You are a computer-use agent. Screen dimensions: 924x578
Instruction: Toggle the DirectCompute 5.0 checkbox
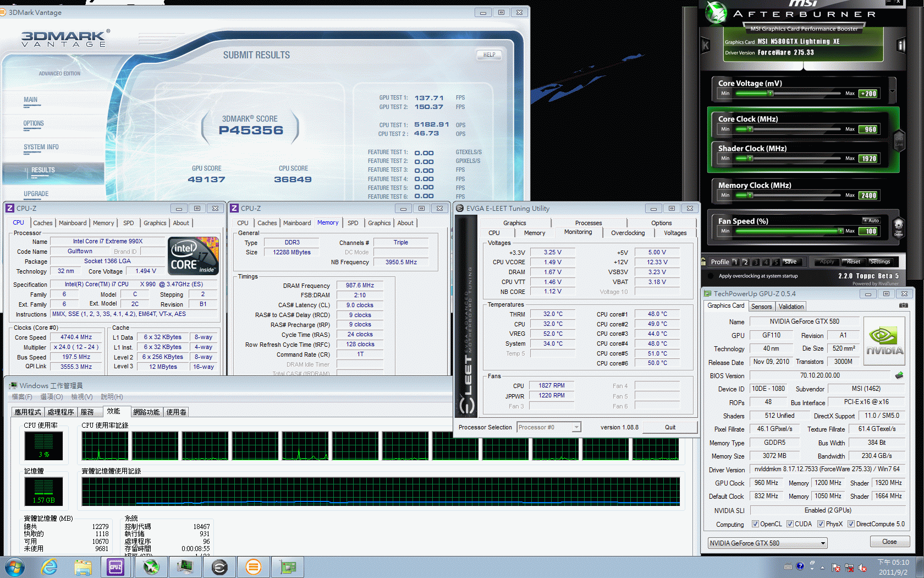851,524
